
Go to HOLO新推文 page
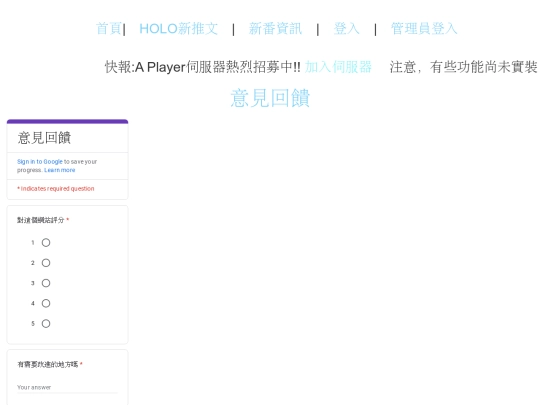point(178,29)
